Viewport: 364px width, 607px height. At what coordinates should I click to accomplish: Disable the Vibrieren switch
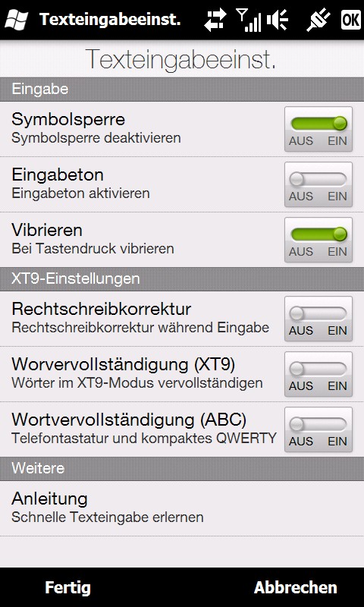click(318, 240)
